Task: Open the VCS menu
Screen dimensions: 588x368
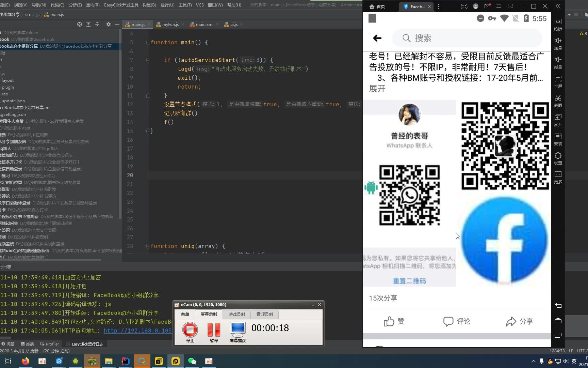Action: tap(200, 5)
